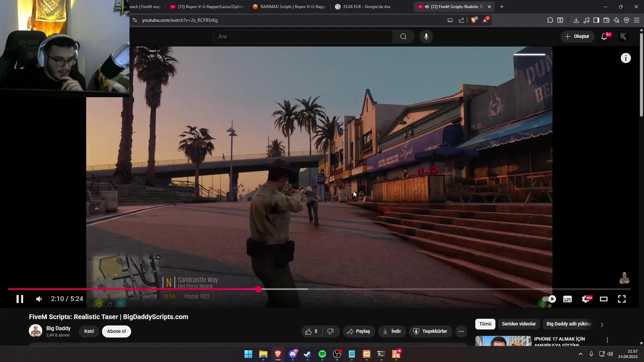
Task: Click the install/cast screen icon in address bar
Action: click(450, 20)
